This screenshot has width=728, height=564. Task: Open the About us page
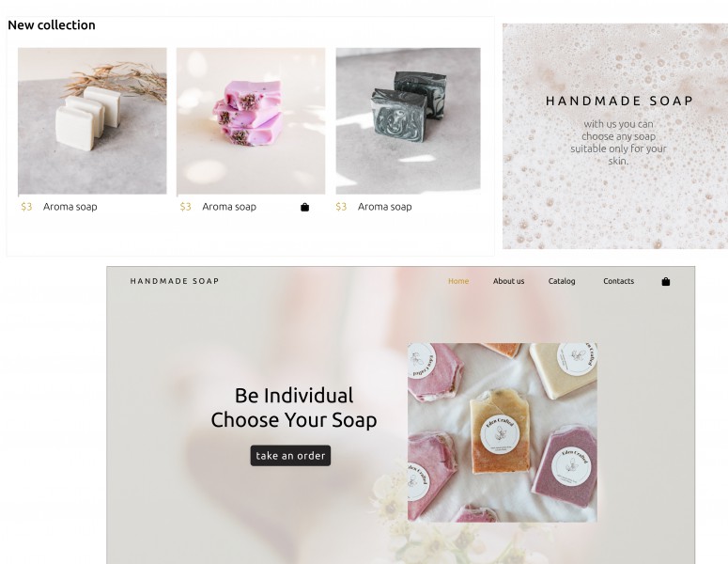pos(508,281)
